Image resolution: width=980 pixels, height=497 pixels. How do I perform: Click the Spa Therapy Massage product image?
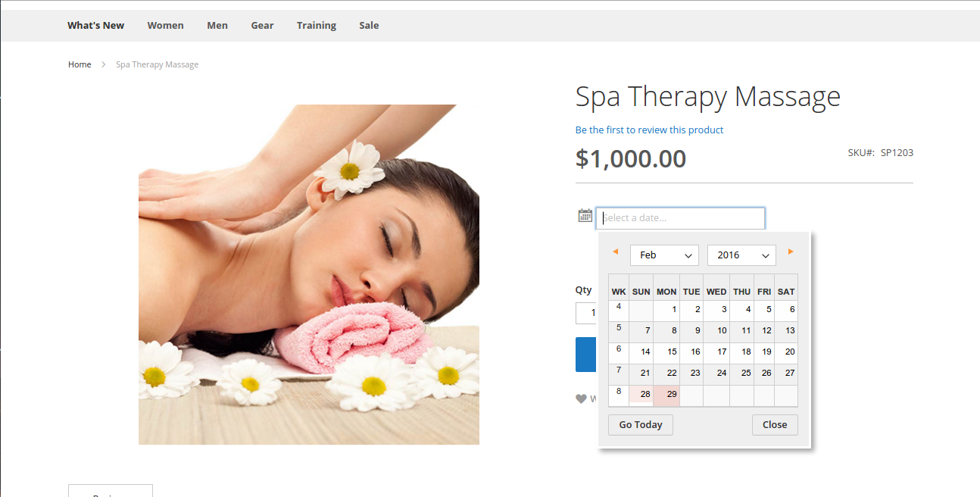pyautogui.click(x=309, y=274)
